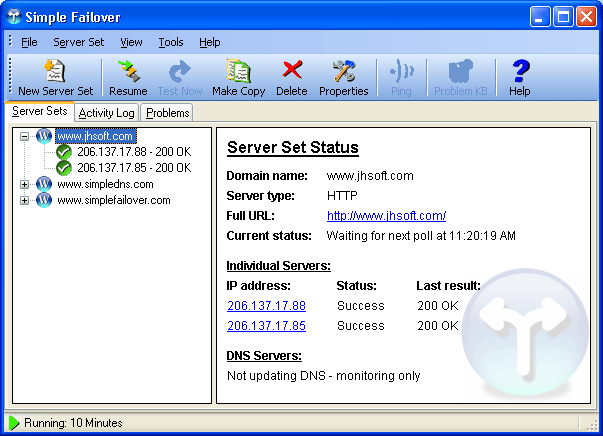Select the 206.137.17.85 - 200 OK tree row
The height and width of the screenshot is (436, 603).
[134, 168]
